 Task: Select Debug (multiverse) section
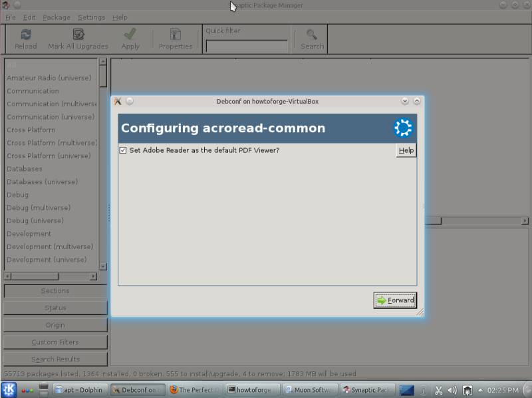(x=51, y=207)
